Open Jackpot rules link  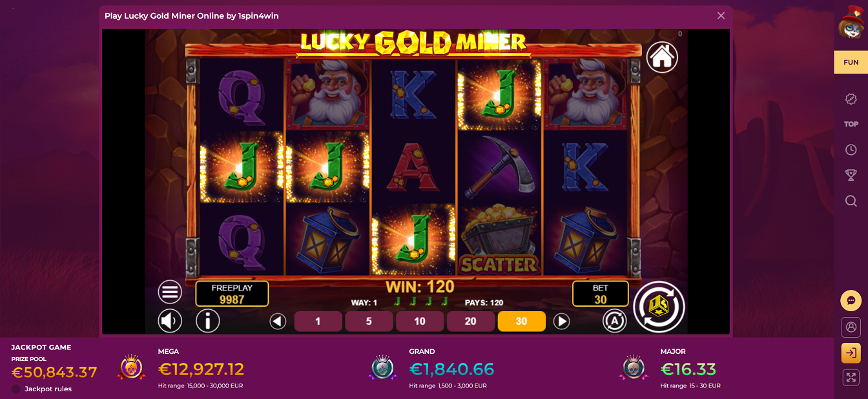click(48, 389)
